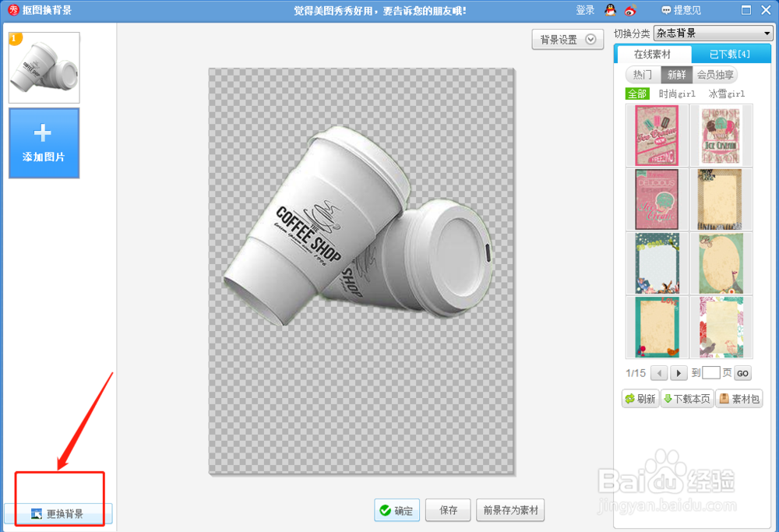
Task: Click 前景存为素材 button
Action: click(510, 510)
